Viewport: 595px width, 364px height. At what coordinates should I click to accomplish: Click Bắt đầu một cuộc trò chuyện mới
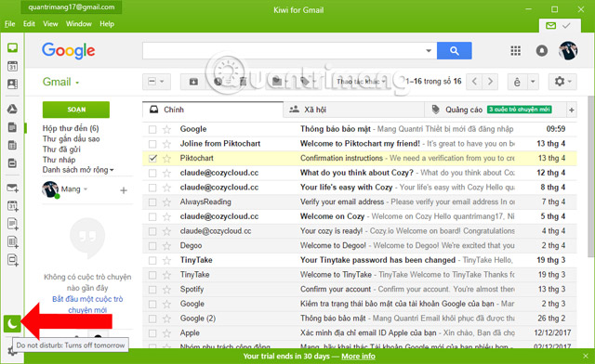click(87, 305)
